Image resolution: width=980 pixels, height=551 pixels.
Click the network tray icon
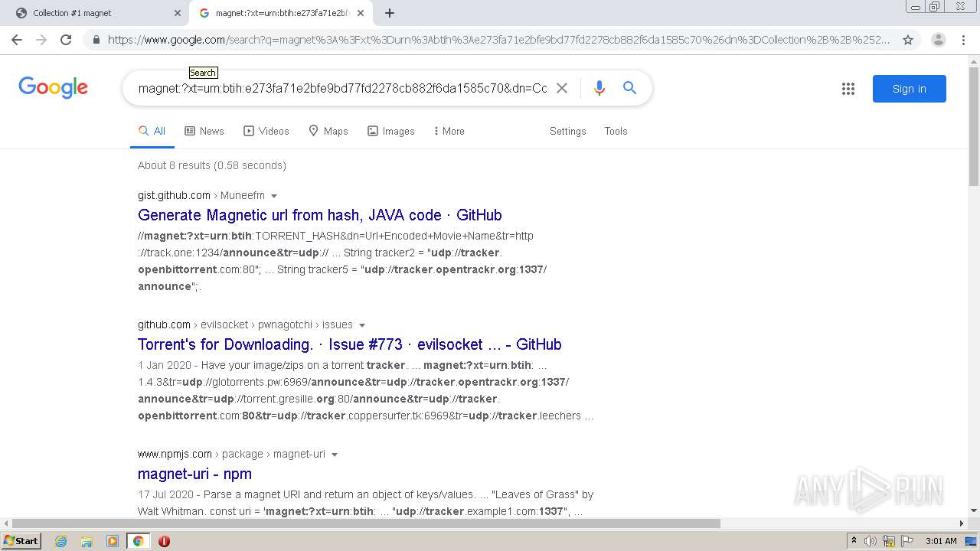[x=889, y=541]
